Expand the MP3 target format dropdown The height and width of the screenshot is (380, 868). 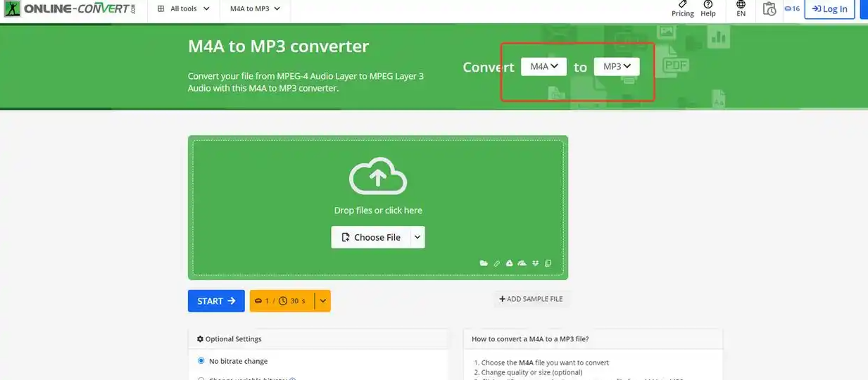click(x=617, y=67)
